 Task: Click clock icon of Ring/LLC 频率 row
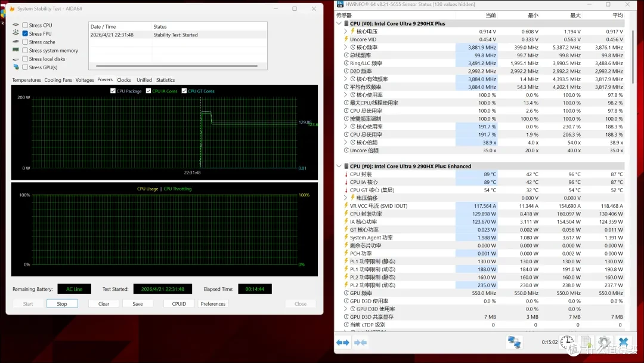click(x=346, y=63)
